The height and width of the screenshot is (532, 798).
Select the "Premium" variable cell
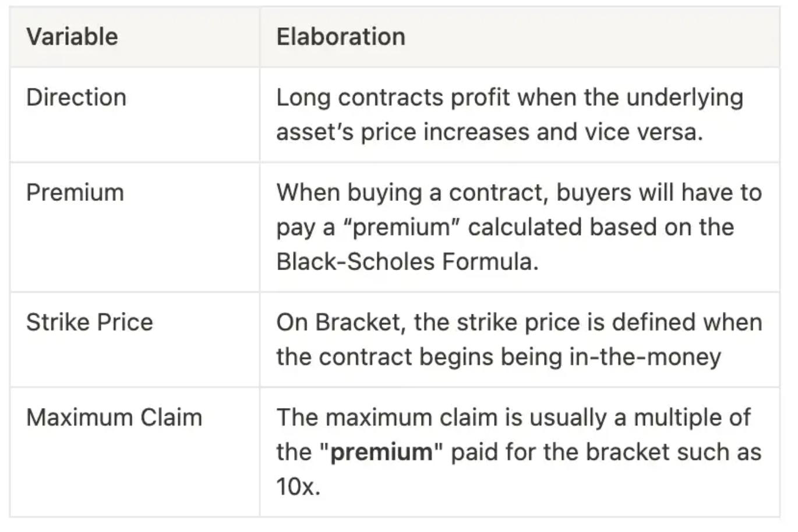click(x=75, y=193)
